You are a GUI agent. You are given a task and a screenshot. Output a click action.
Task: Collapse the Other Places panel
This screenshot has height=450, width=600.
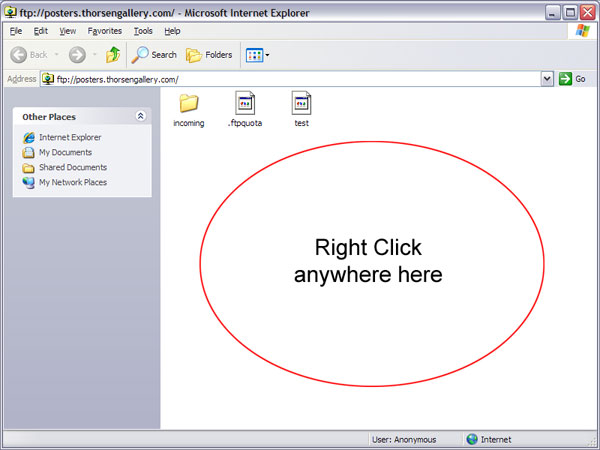pos(140,116)
